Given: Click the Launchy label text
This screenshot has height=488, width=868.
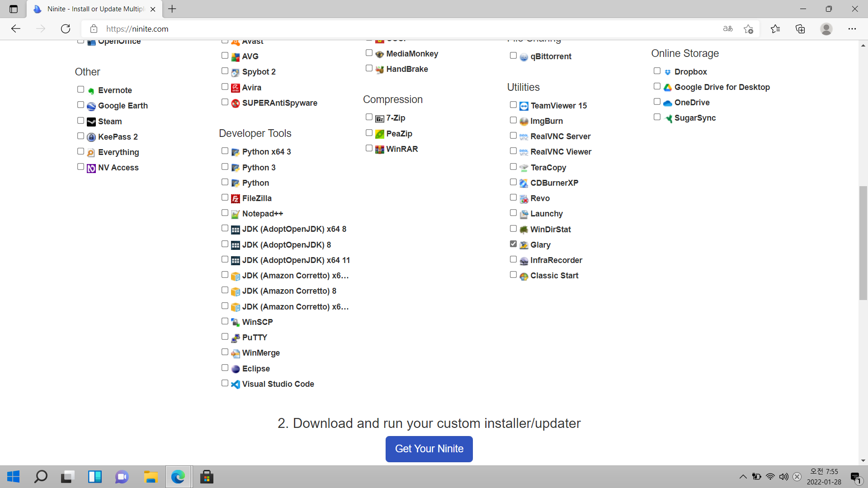Looking at the screenshot, I should pos(547,214).
